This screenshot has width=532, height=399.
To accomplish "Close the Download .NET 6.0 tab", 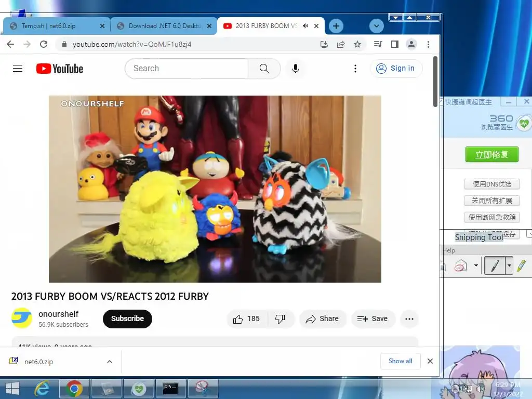I will coord(209,26).
